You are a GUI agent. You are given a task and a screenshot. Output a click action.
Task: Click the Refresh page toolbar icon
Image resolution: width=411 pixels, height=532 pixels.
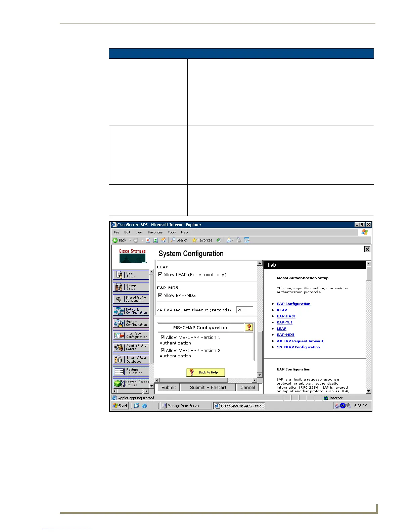point(155,240)
